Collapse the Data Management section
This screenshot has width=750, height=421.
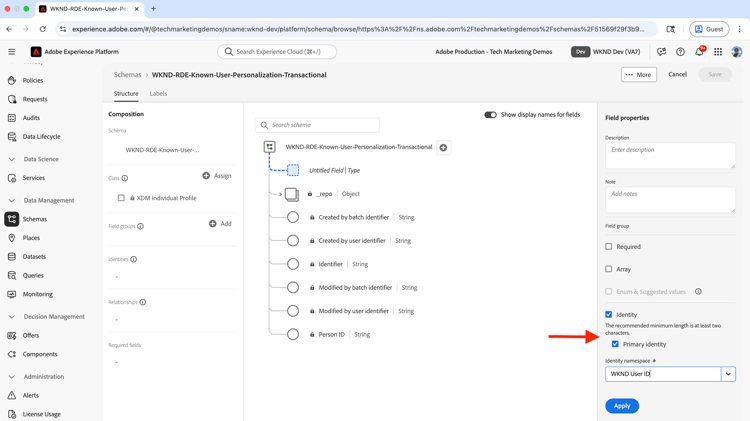[12, 200]
